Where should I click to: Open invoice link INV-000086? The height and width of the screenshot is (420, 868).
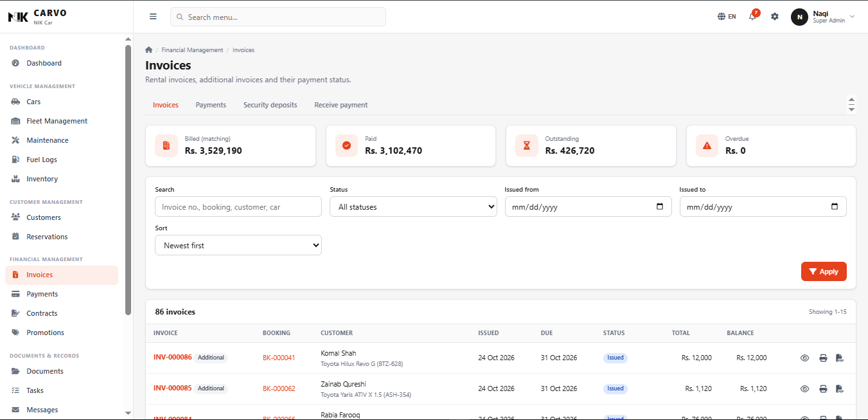coord(172,358)
